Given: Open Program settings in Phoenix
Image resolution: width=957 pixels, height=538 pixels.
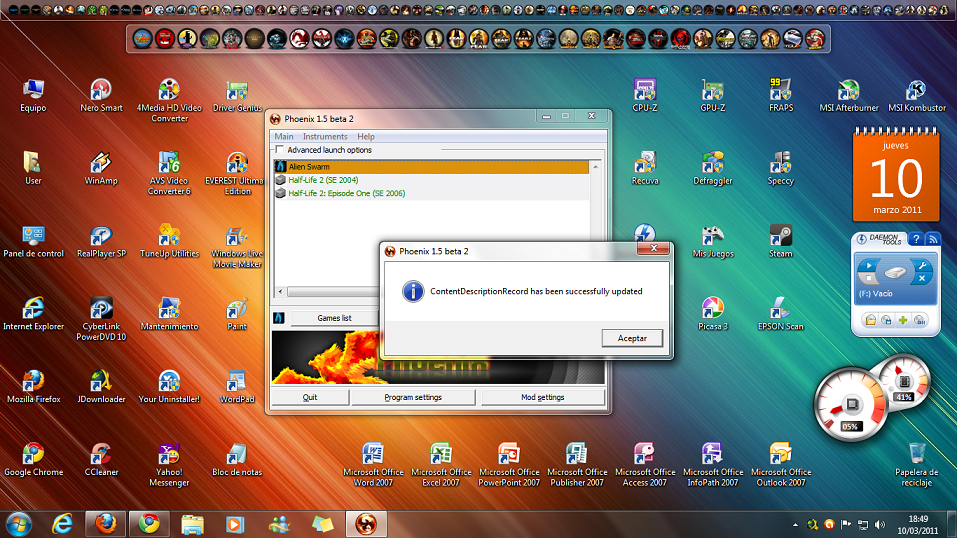Looking at the screenshot, I should point(413,397).
